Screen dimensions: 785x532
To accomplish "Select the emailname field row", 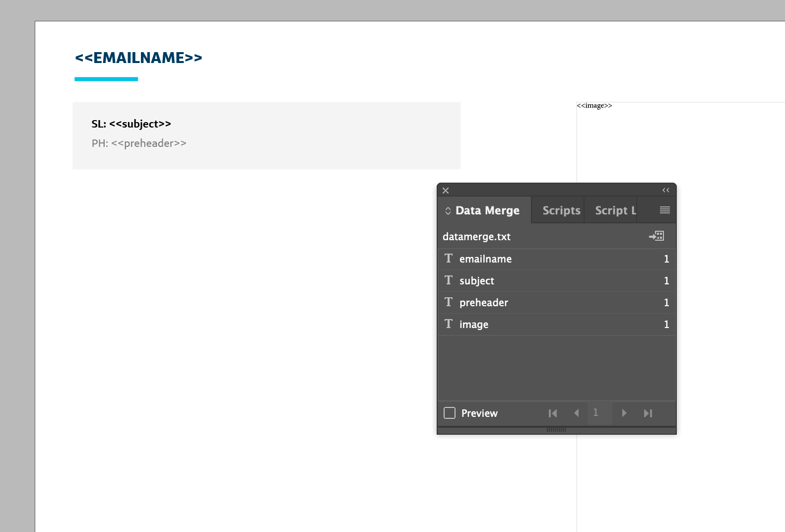I will point(557,259).
